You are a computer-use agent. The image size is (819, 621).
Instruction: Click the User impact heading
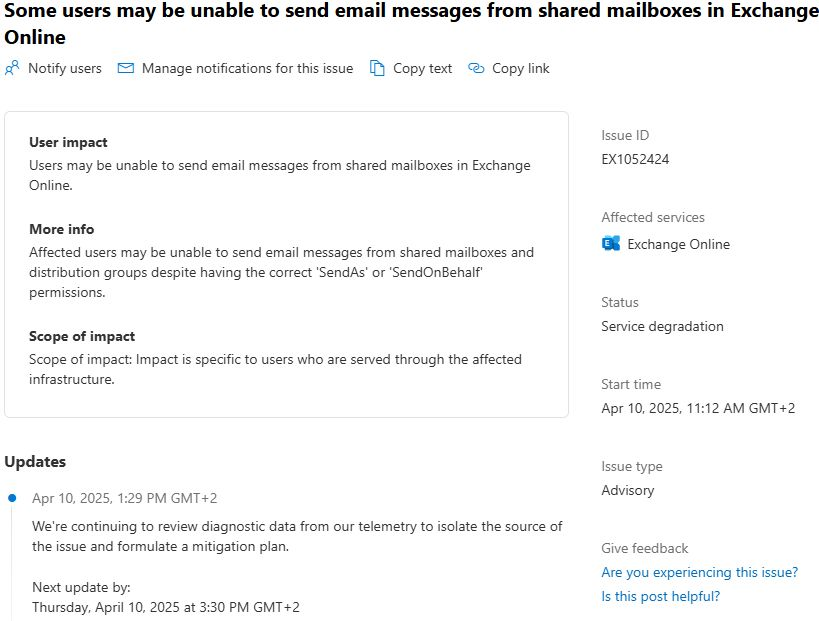tap(68, 142)
